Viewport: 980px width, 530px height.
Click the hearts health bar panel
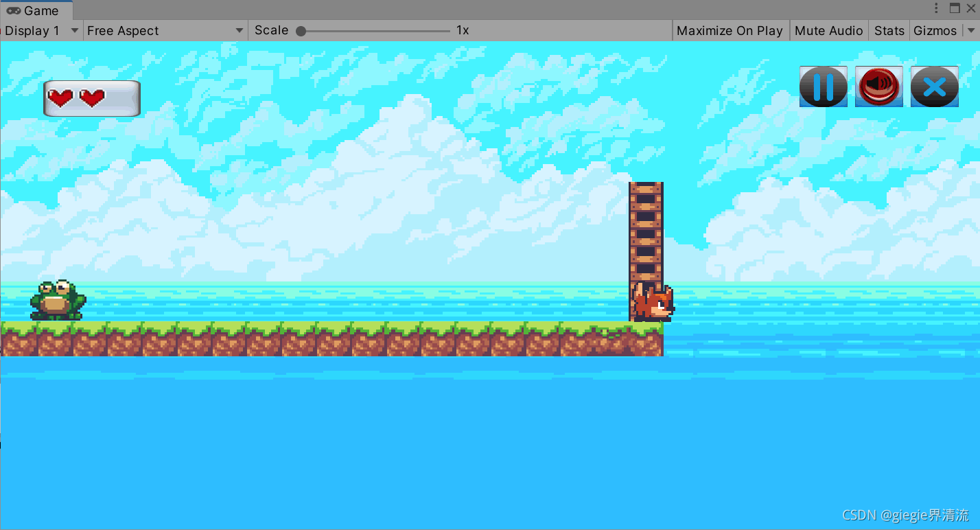click(x=92, y=98)
